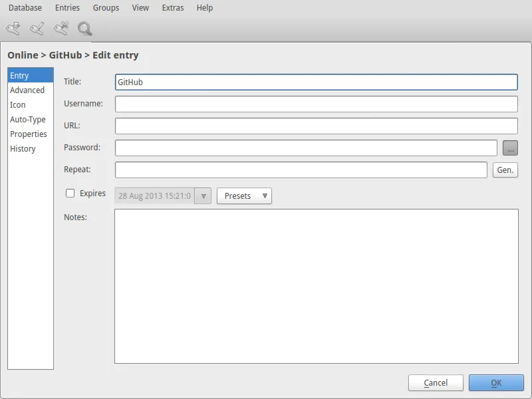
Task: Cancel editing the entry
Action: pos(436,382)
